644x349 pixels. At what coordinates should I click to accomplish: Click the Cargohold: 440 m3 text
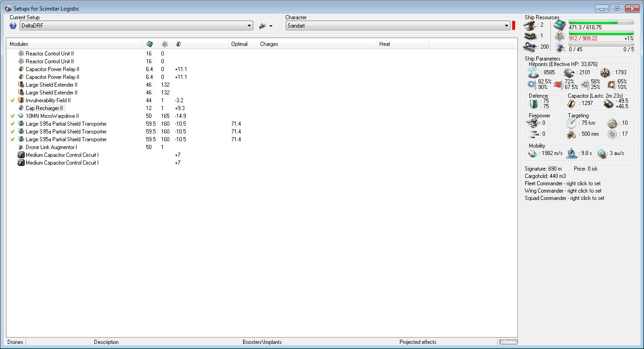545,176
